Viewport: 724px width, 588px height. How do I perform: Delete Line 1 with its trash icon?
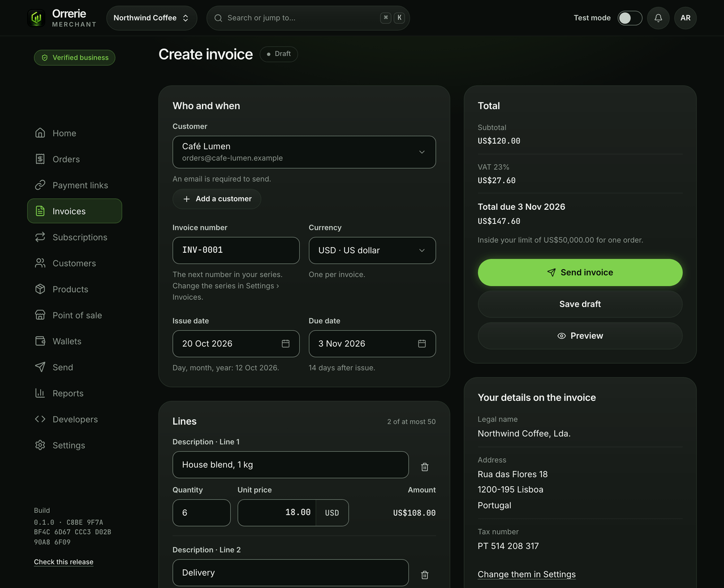point(425,467)
